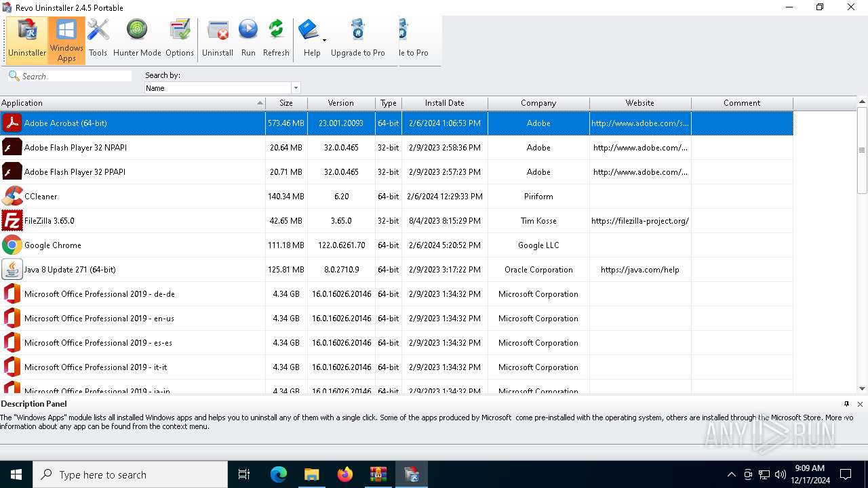Select the Google Chrome icon

(x=12, y=245)
